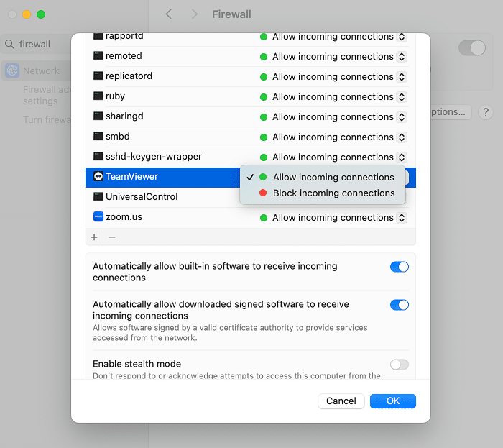
Task: Toggle automatically allow downloaded signed software switch
Action: click(x=399, y=305)
